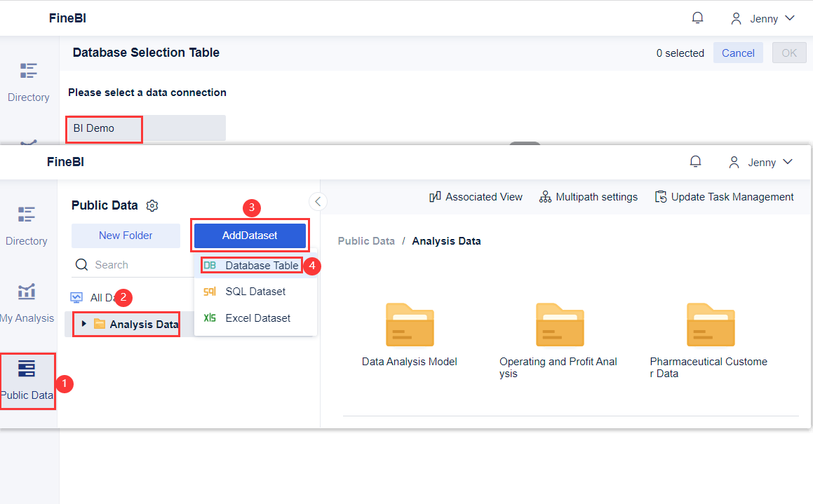Screen dimensions: 813x504
Task: Switch to My Analysis in the sidebar
Action: click(x=27, y=301)
